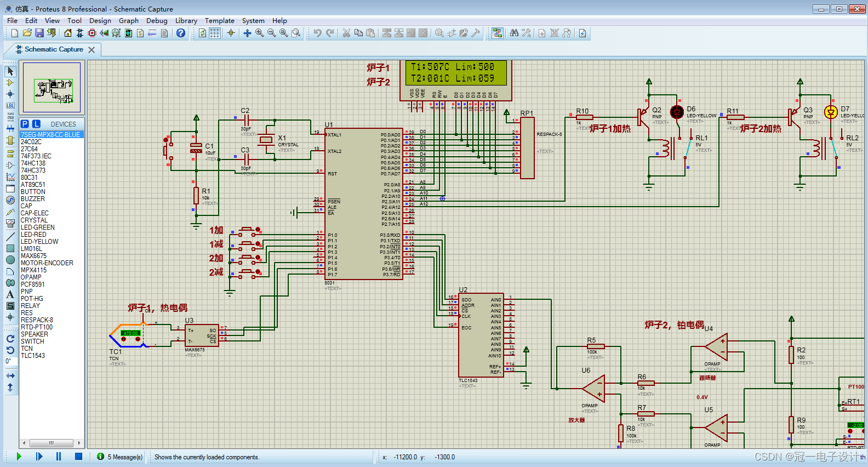The width and height of the screenshot is (868, 467).
Task: Click the Redo arrow icon
Action: tap(330, 33)
